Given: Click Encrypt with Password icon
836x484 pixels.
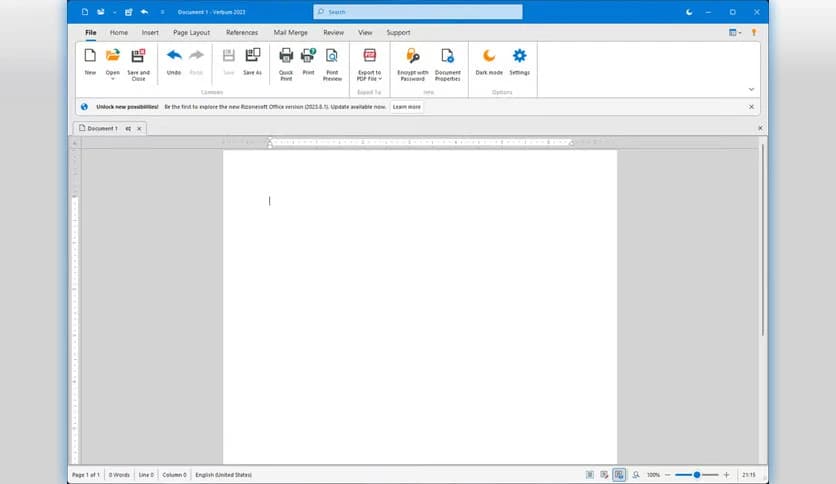Looking at the screenshot, I should tap(413, 55).
